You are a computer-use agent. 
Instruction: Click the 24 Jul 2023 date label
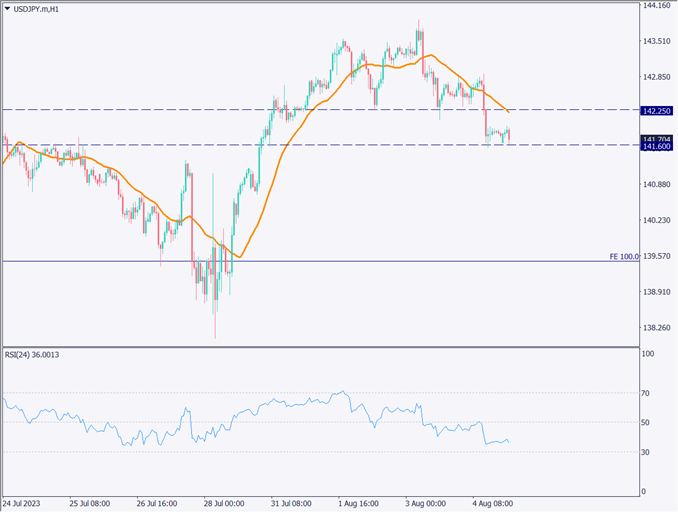(23, 504)
